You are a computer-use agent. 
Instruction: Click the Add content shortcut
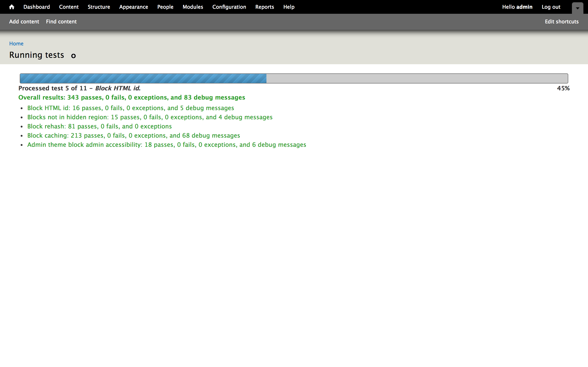click(24, 22)
